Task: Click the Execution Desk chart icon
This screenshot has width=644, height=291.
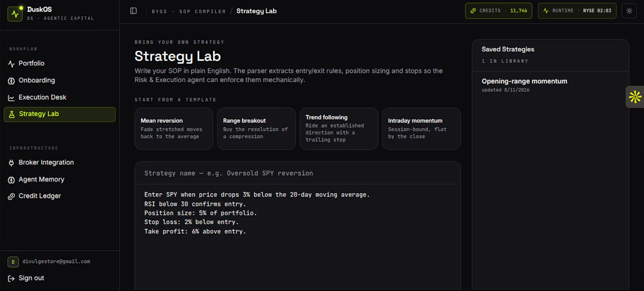Action: [x=11, y=98]
